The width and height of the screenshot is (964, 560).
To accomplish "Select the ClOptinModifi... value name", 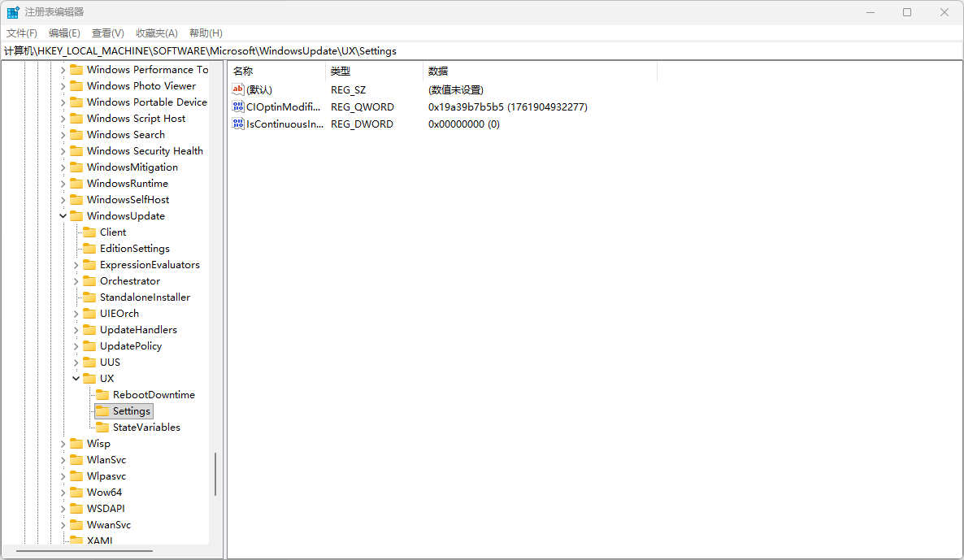I will (284, 107).
